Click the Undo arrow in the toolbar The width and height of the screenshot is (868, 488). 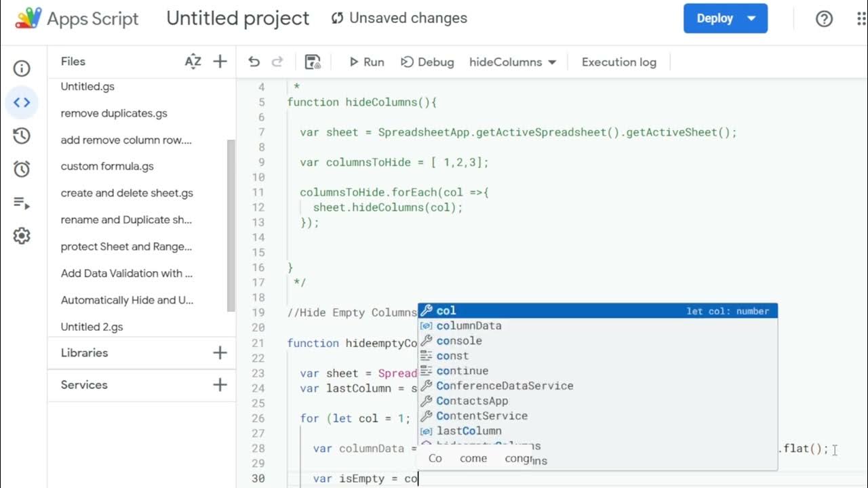point(254,62)
